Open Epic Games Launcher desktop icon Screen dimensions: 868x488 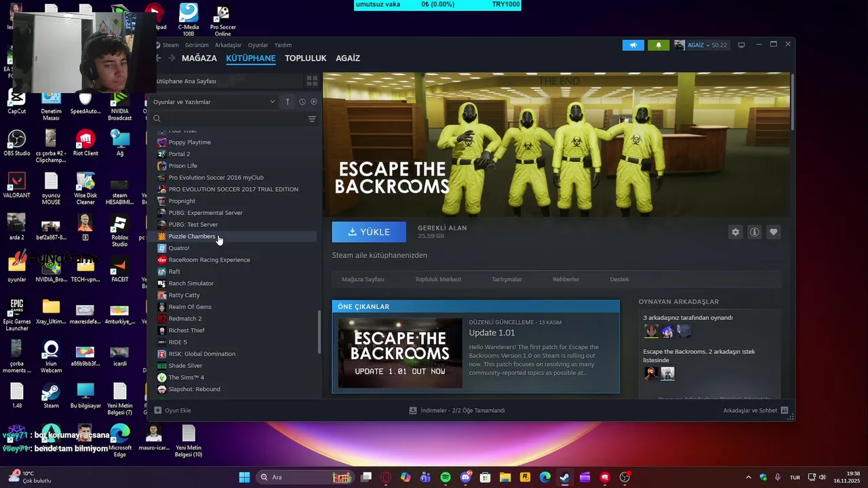click(17, 315)
